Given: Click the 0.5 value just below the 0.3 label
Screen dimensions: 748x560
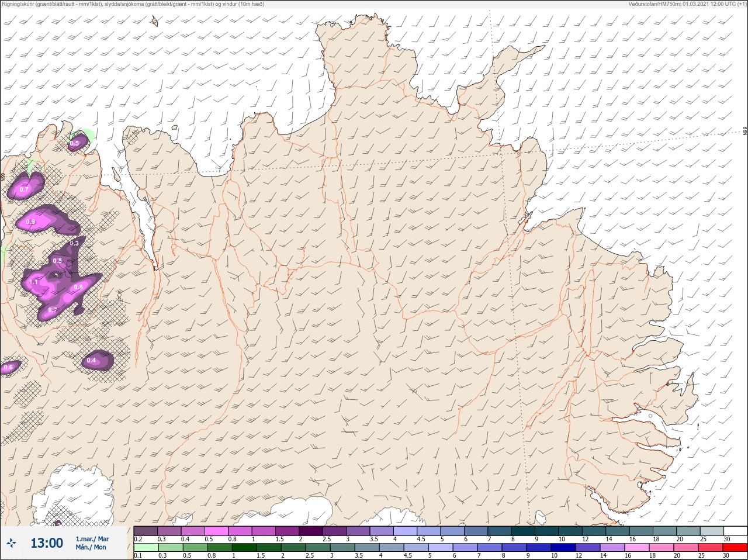Looking at the screenshot, I should 57,261.
